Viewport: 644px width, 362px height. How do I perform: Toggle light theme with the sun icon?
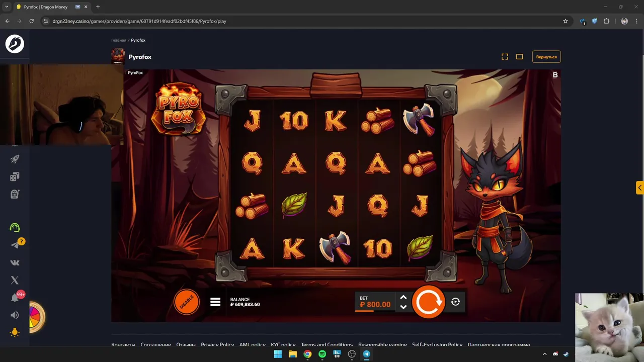15,332
